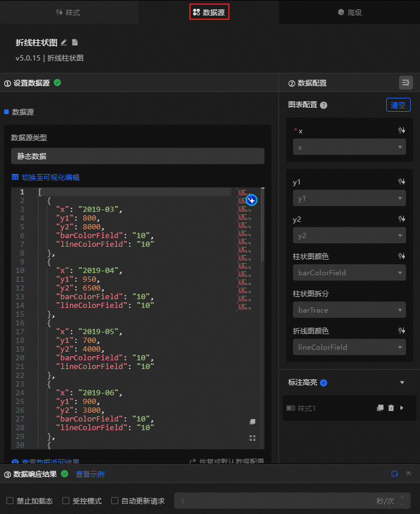Viewport: 420px width, 514px height.
Task: Delete the 样式1 item
Action: click(x=391, y=408)
